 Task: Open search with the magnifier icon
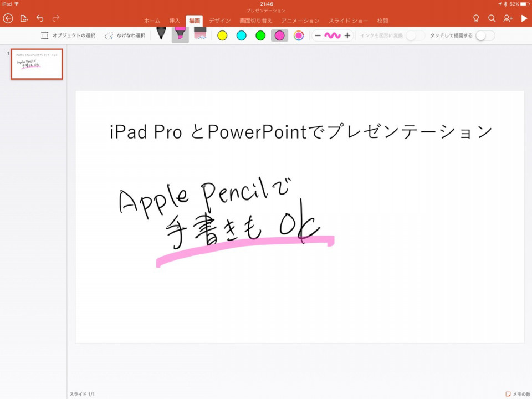[x=492, y=18]
